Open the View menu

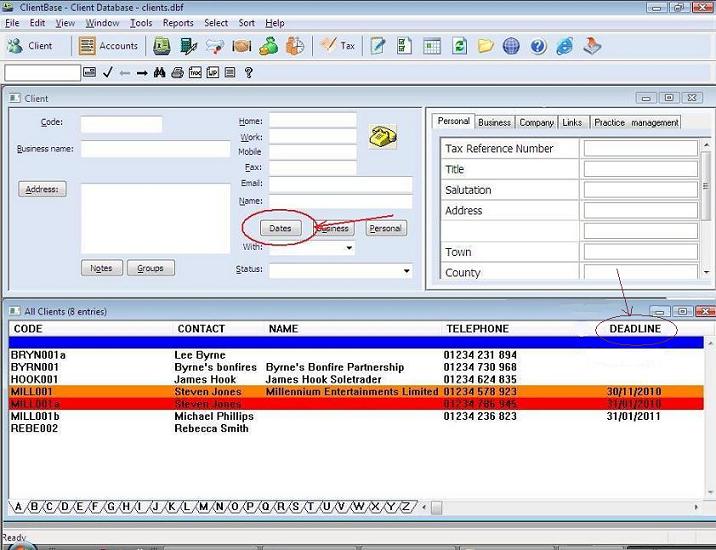click(x=65, y=23)
